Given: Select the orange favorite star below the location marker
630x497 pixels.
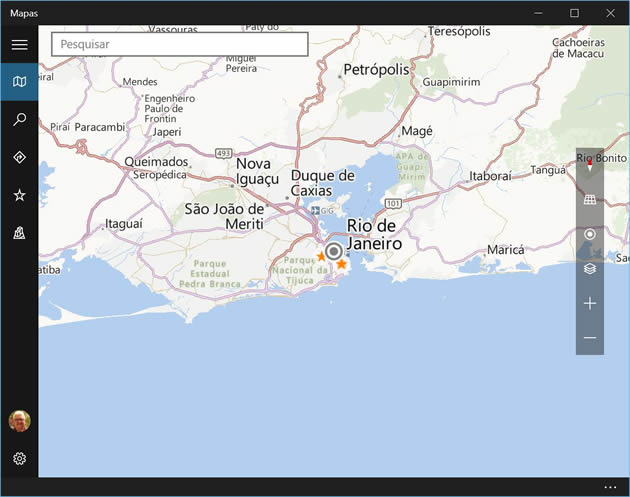Looking at the screenshot, I should [x=341, y=264].
